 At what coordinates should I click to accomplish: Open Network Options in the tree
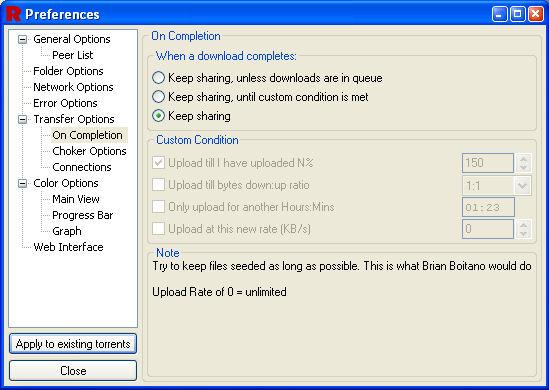click(x=73, y=87)
